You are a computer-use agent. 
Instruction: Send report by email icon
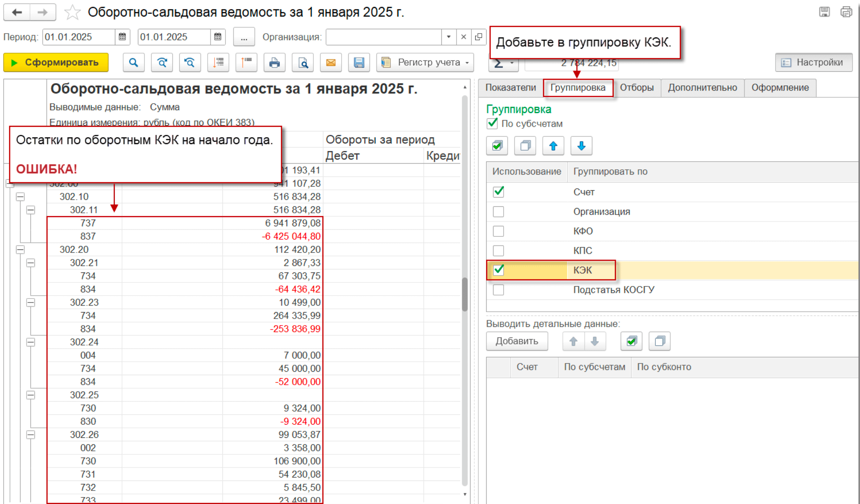[331, 63]
